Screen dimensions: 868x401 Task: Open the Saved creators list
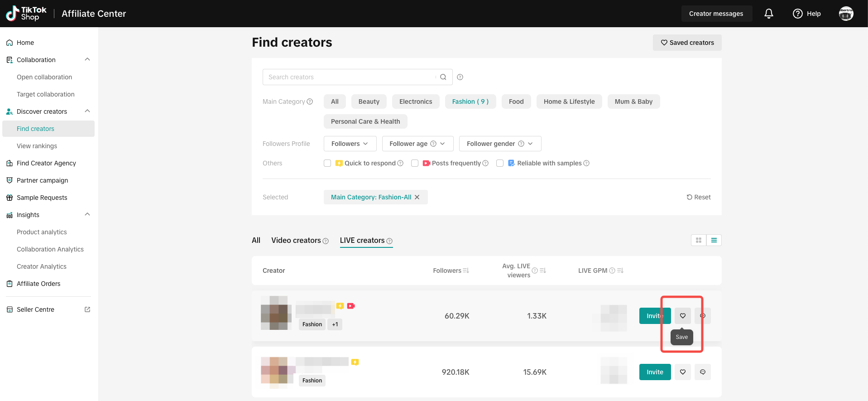pyautogui.click(x=687, y=43)
